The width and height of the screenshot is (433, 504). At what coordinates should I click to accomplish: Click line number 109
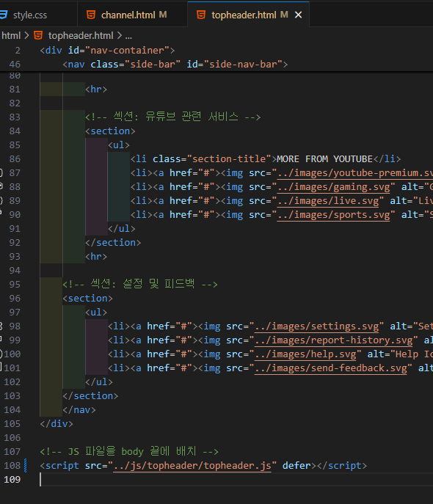12,480
